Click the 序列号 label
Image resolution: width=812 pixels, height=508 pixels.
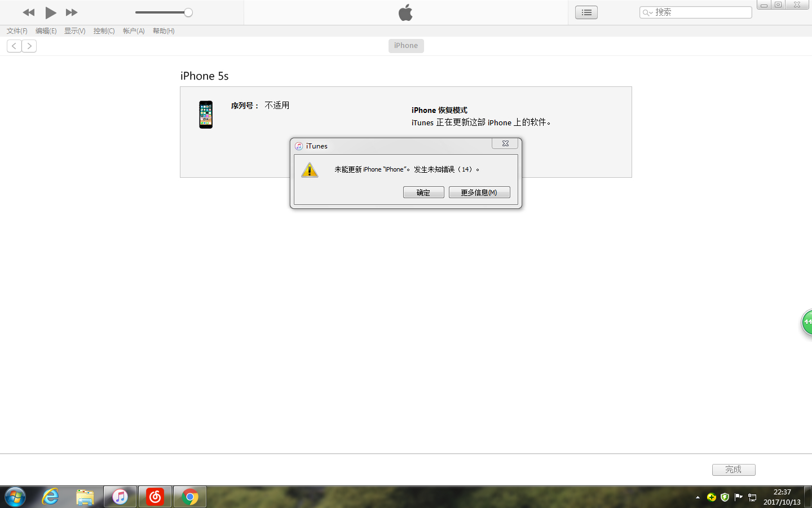(x=245, y=106)
